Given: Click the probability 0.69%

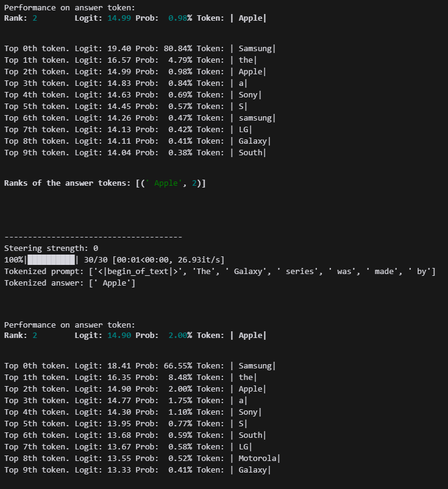Looking at the screenshot, I should [180, 95].
